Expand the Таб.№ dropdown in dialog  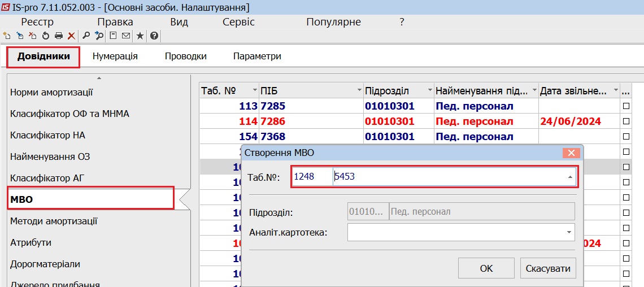coord(570,177)
